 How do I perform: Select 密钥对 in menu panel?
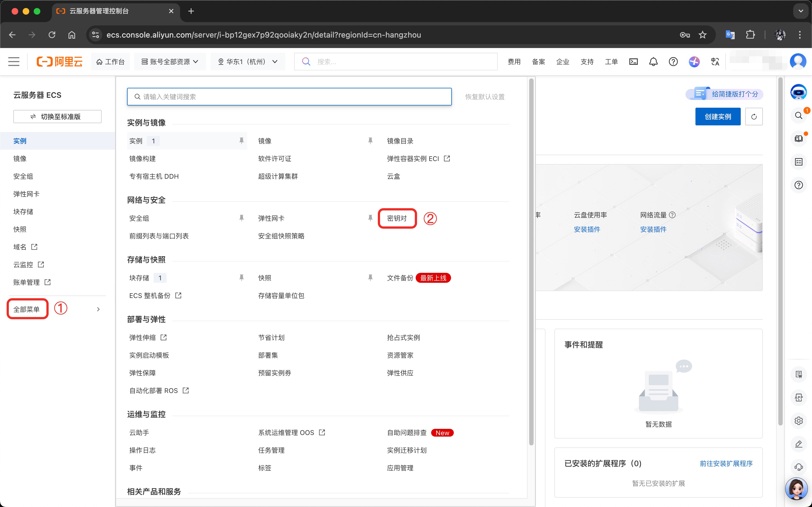(397, 218)
